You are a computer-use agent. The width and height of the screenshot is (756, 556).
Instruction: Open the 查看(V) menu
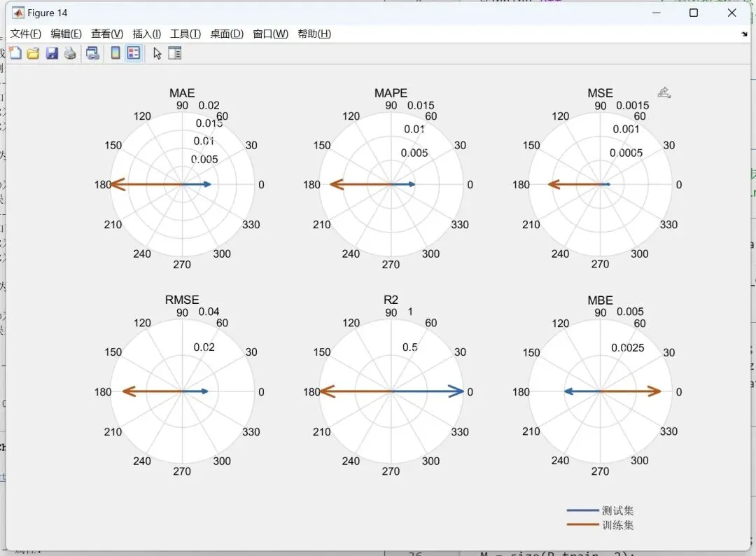point(107,34)
